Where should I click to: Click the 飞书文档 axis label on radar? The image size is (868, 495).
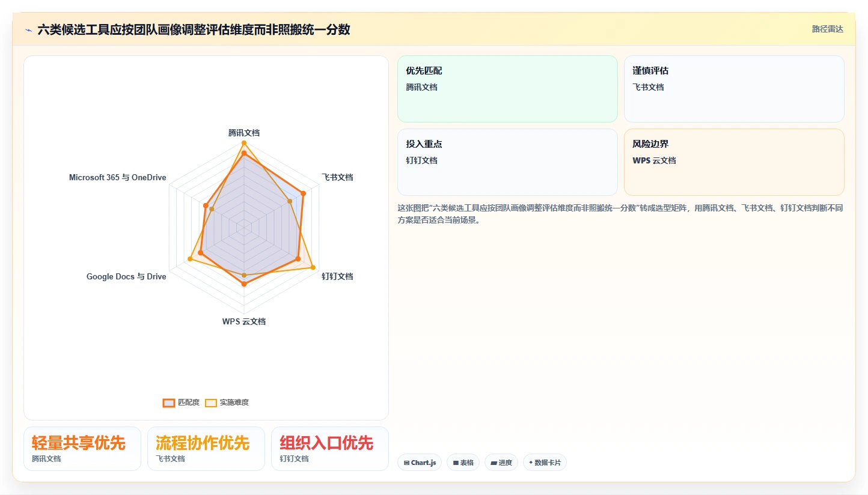(337, 177)
